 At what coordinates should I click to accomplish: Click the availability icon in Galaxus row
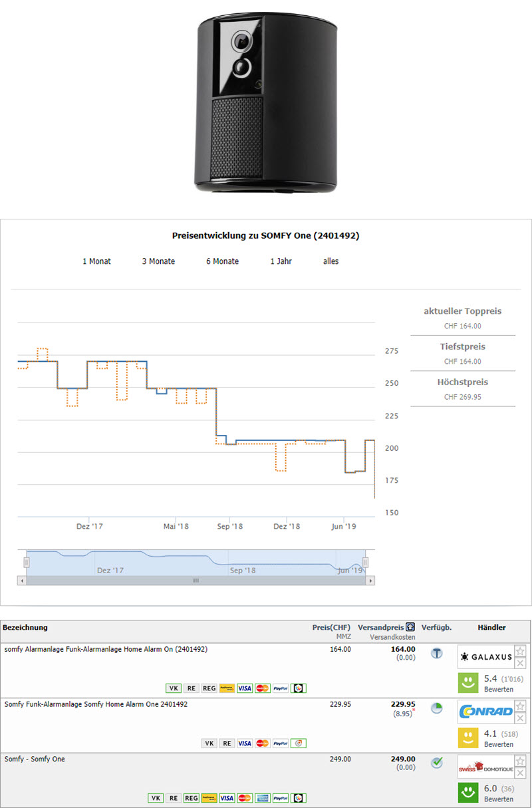(x=436, y=654)
